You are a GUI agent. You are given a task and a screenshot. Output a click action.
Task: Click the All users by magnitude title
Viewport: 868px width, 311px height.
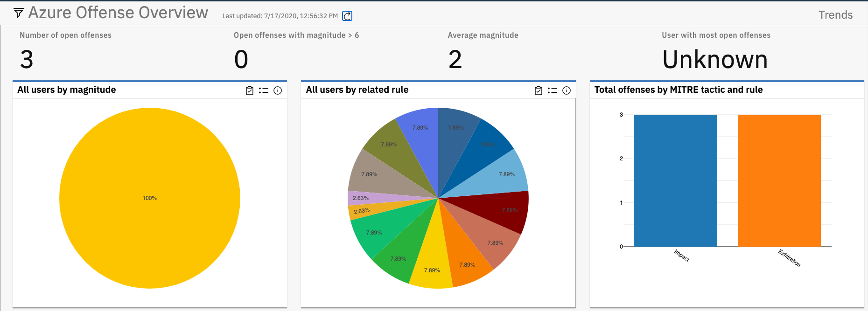coord(67,90)
